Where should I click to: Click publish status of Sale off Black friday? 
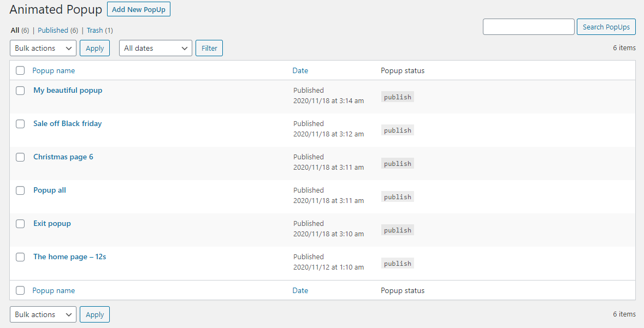coord(398,130)
